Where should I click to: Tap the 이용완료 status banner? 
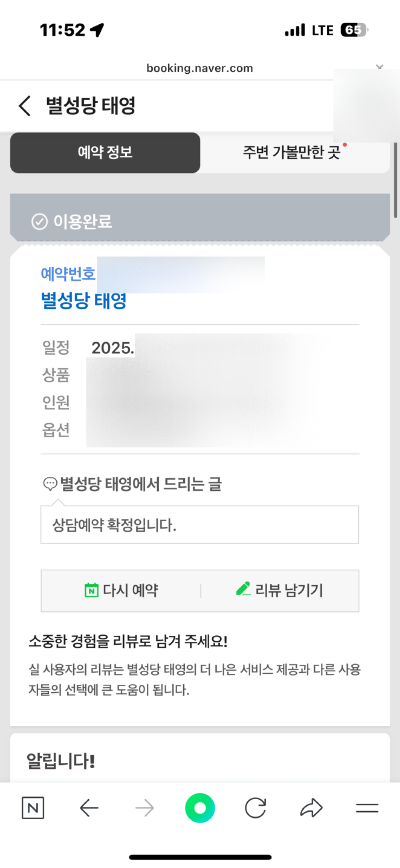coord(200,221)
